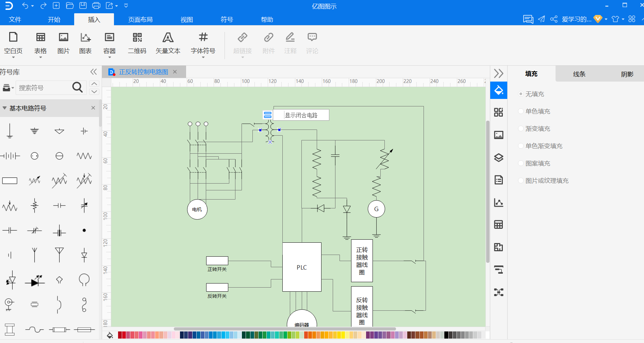Click the search magnifier icon
The height and width of the screenshot is (343, 644).
click(x=78, y=87)
